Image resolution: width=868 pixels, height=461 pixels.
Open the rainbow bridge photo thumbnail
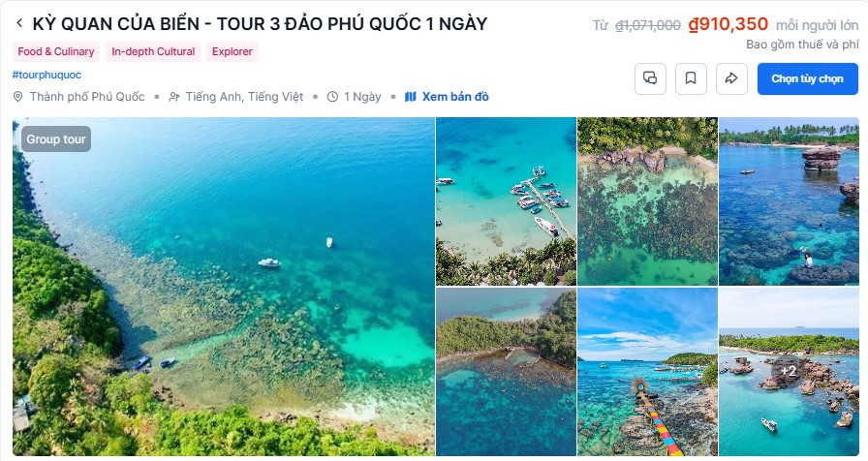click(647, 371)
